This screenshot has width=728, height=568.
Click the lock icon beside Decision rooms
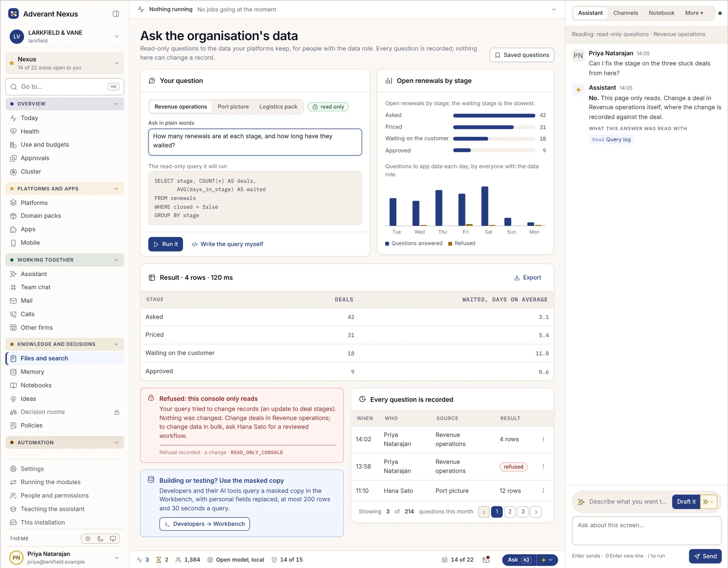click(117, 412)
